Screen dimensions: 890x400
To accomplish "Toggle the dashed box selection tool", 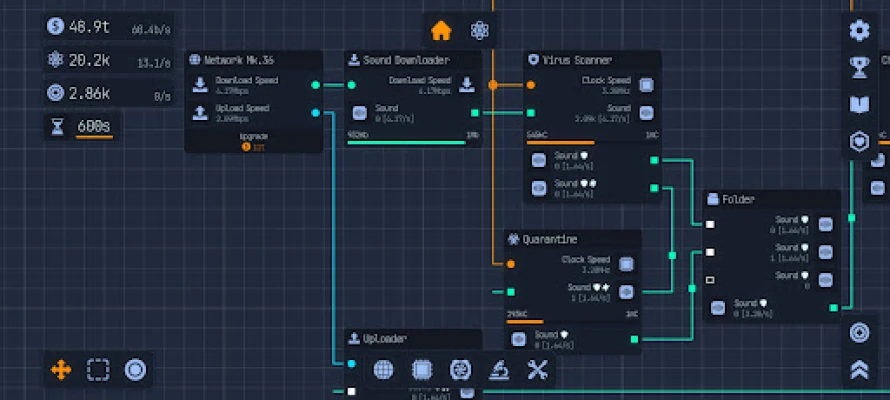I will coord(98,370).
